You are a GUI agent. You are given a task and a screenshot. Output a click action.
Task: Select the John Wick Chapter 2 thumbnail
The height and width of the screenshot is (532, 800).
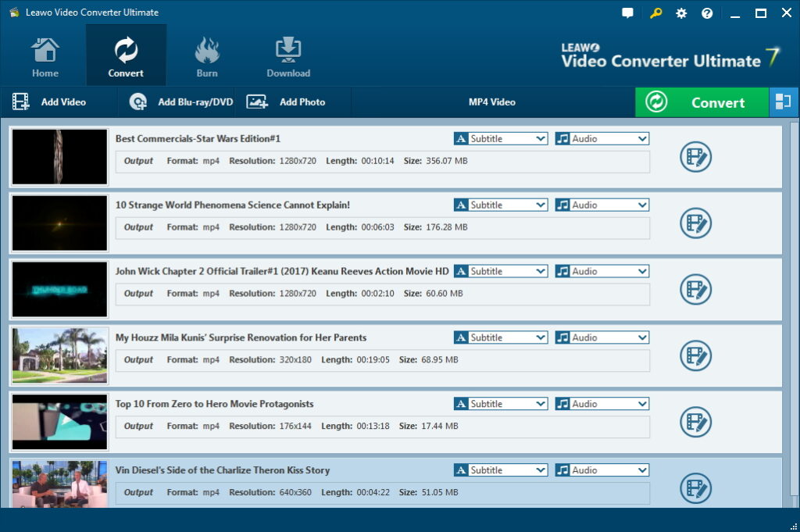pyautogui.click(x=59, y=289)
